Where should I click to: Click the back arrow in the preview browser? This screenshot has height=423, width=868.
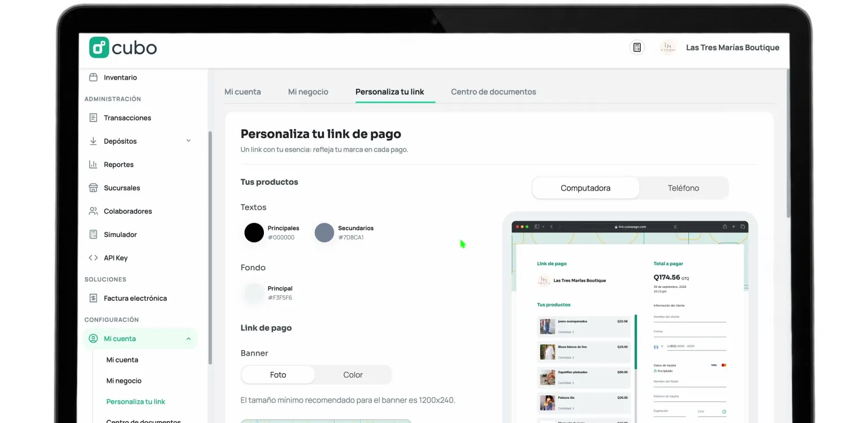pos(552,227)
